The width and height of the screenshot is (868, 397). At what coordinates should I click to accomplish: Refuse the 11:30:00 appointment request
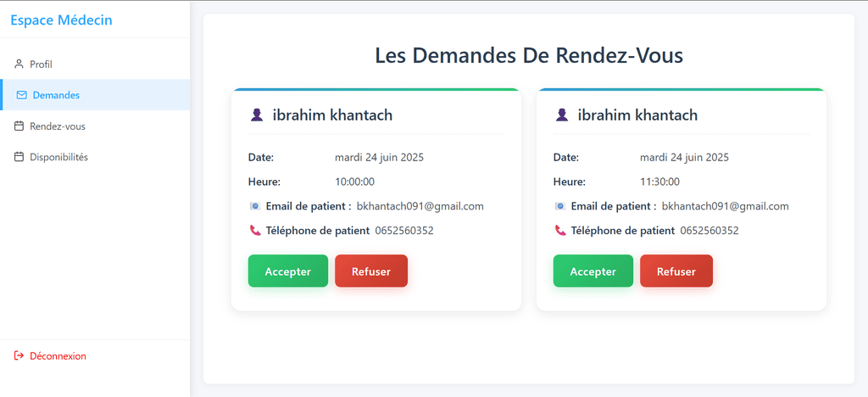676,271
